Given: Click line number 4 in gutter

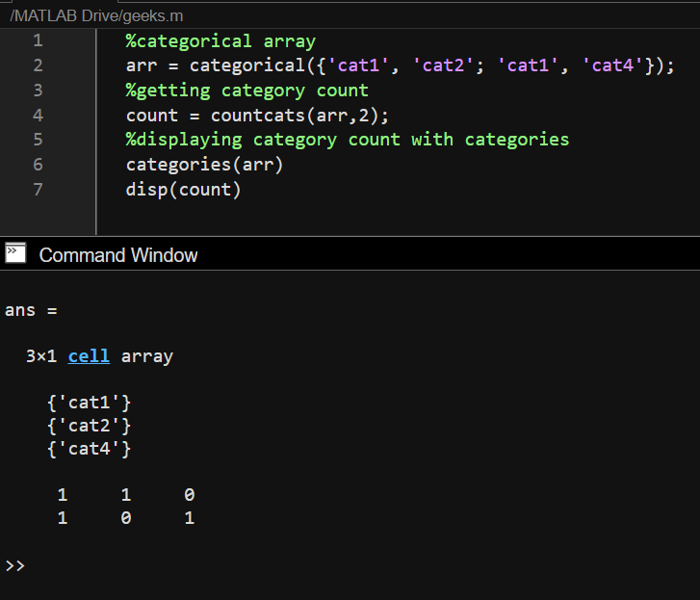Looking at the screenshot, I should point(38,116).
